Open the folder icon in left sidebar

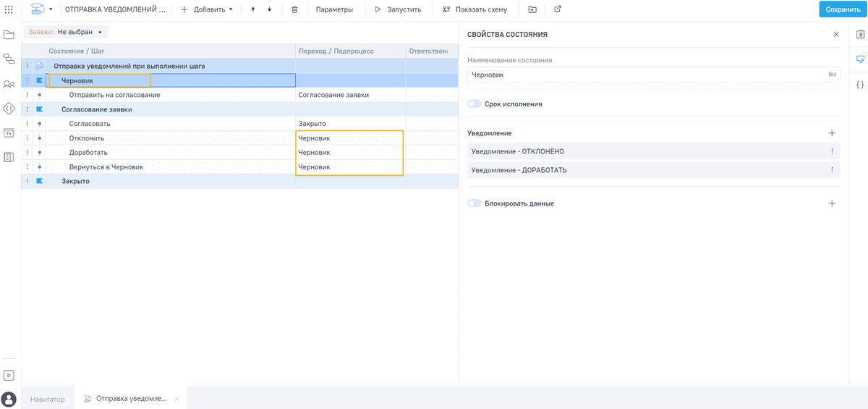tap(9, 35)
